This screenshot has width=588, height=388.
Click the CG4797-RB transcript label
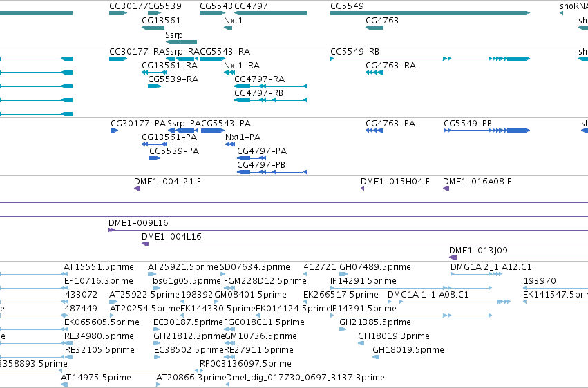tap(258, 93)
